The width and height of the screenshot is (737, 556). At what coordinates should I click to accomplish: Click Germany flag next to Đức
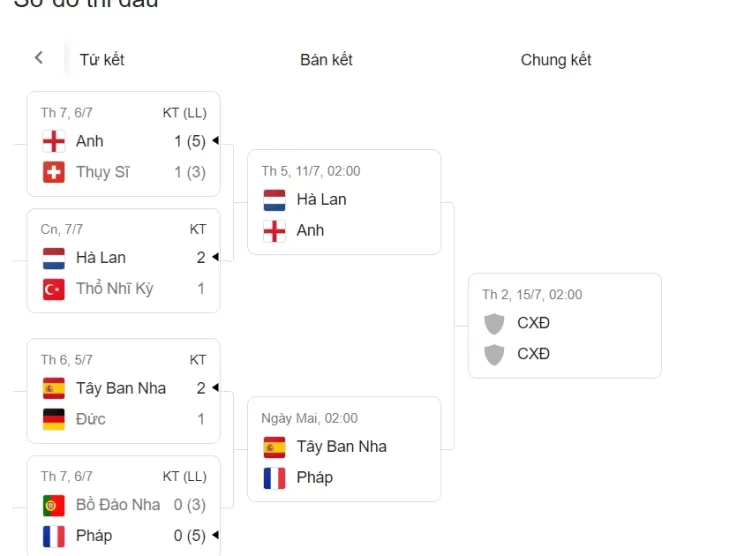coord(54,419)
